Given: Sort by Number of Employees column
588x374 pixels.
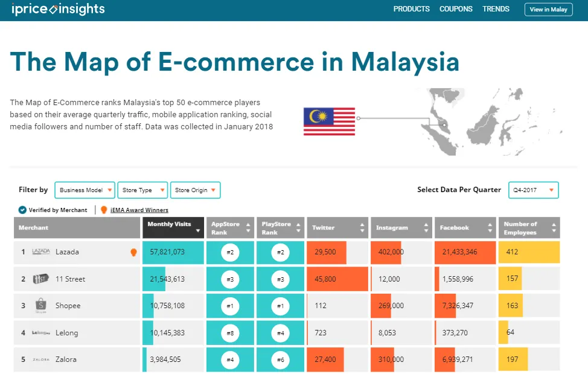Looking at the screenshot, I should 529,227.
